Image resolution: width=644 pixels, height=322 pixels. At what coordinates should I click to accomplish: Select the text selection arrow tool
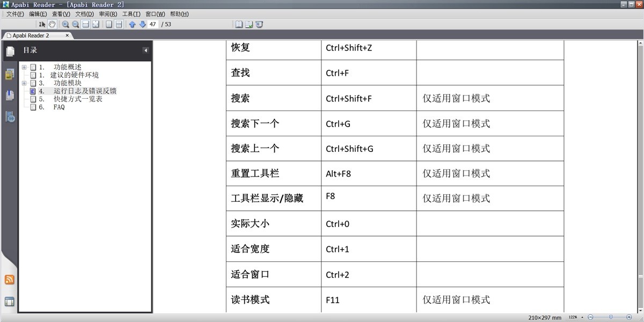[x=42, y=24]
